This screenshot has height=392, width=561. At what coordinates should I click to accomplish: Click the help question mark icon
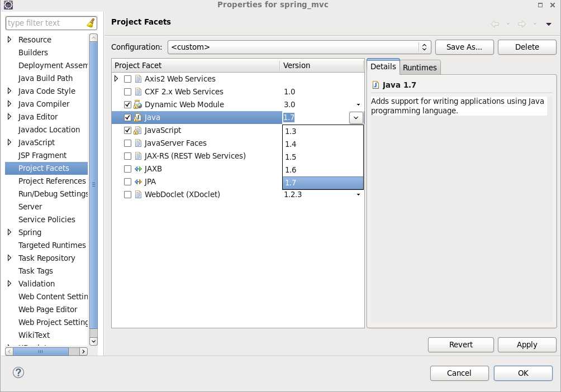(x=18, y=372)
